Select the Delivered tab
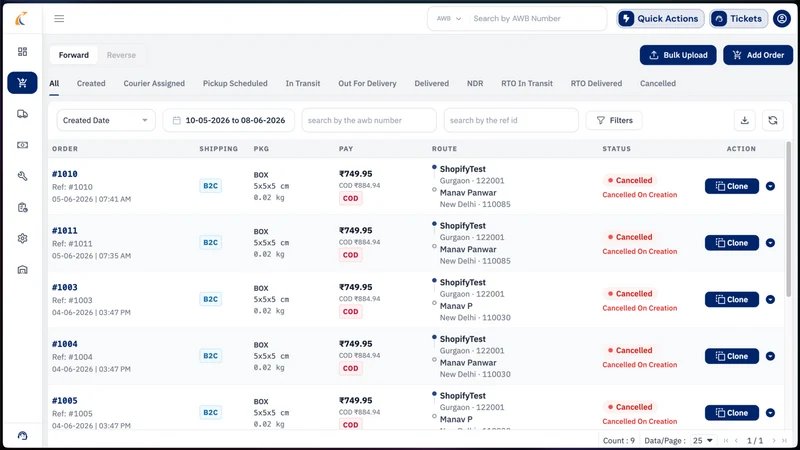Image resolution: width=800 pixels, height=450 pixels. pos(432,84)
